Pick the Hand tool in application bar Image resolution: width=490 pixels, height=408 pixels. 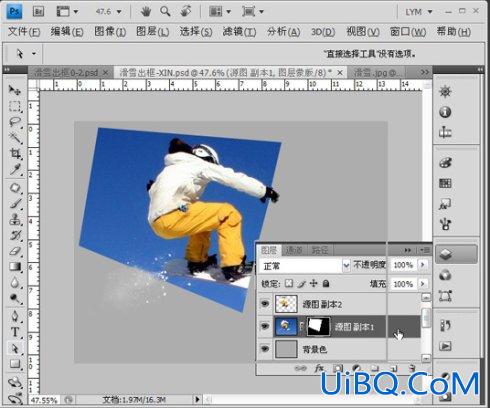click(x=145, y=12)
